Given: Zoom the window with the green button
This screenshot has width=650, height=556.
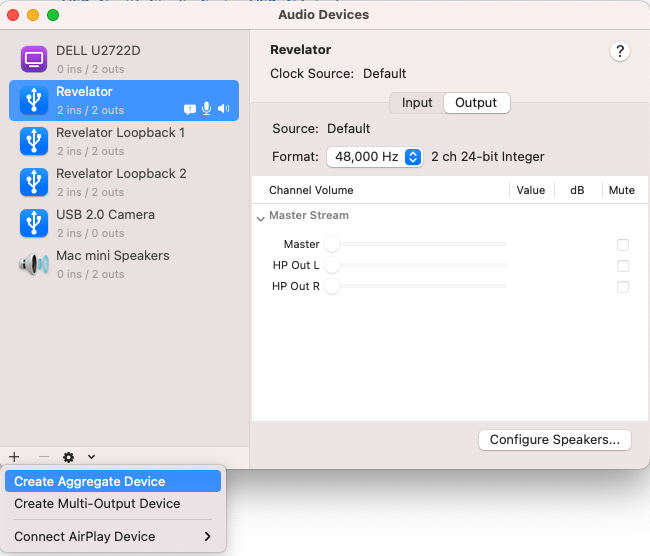Looking at the screenshot, I should pyautogui.click(x=53, y=15).
